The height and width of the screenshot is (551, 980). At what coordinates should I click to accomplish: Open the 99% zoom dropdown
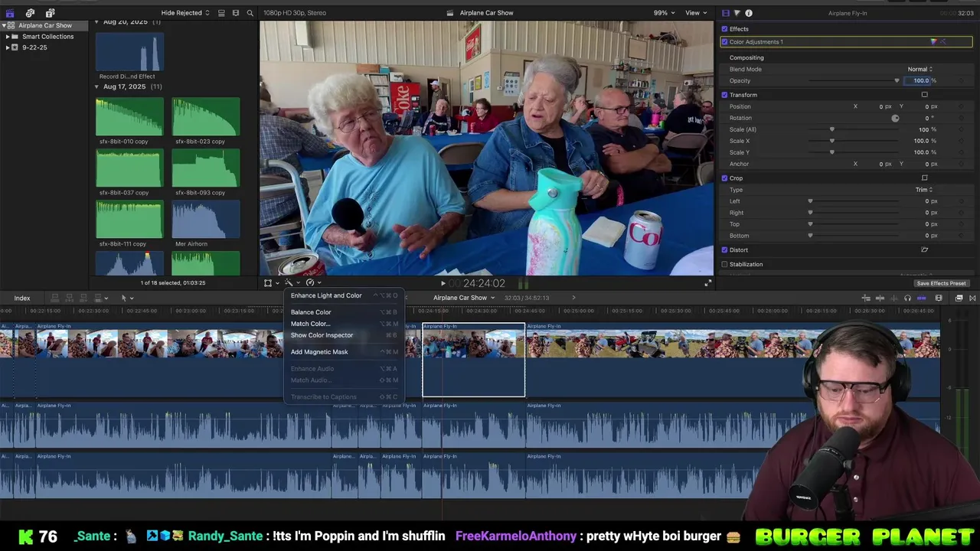664,13
